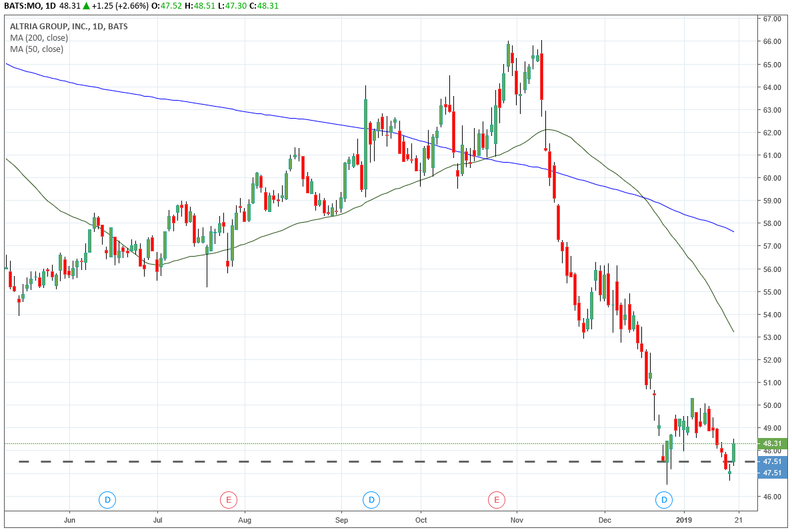Click the green 48.31 price axis tag
Viewport: 792px width, 532px height.
[x=772, y=443]
